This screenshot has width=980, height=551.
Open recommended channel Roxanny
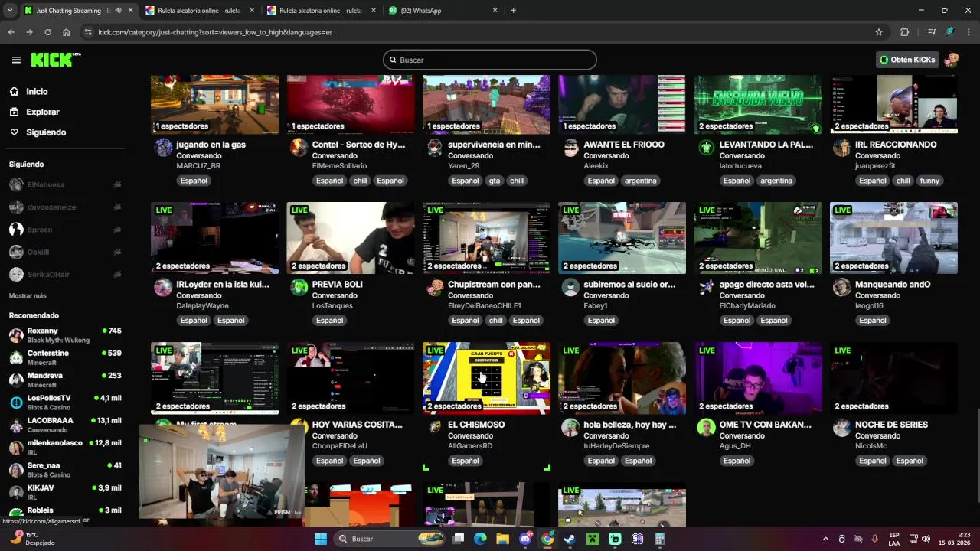[x=65, y=335]
